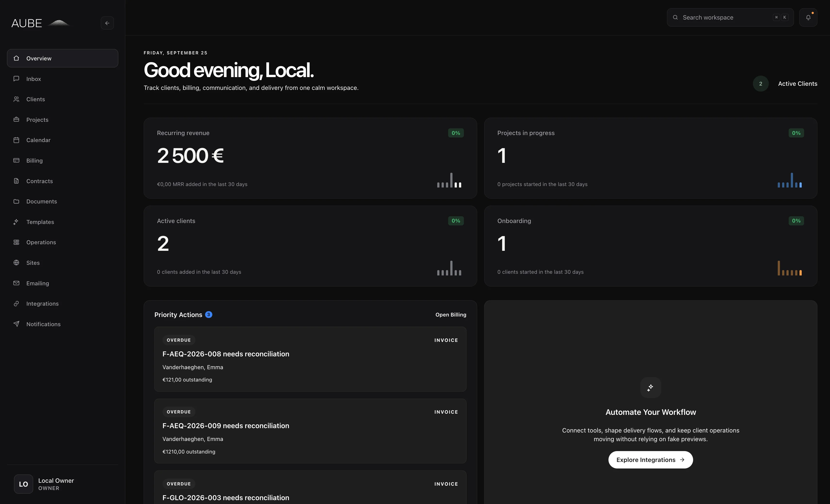Viewport: 830px width, 504px height.
Task: Go to the Clients page
Action: (63, 99)
